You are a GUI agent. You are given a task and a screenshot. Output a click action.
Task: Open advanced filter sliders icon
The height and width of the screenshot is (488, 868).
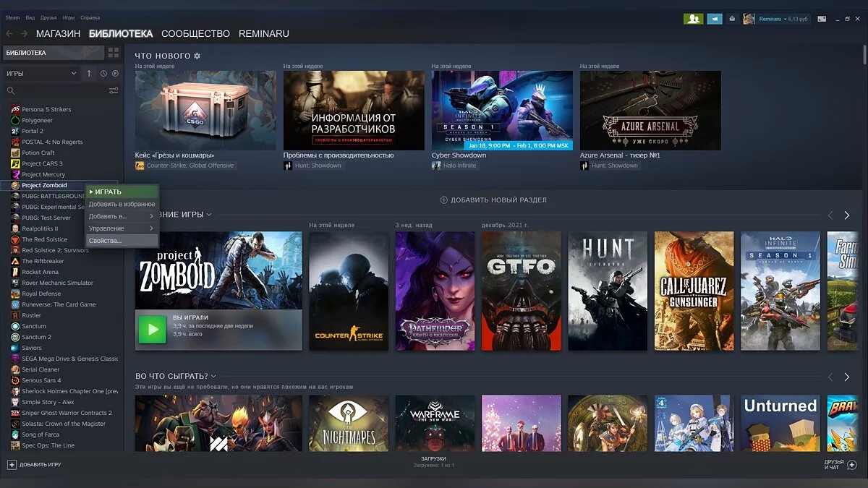(x=114, y=90)
